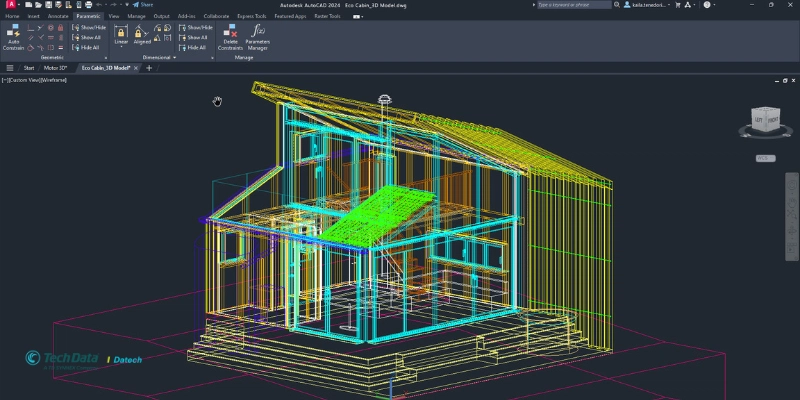800x400 pixels.
Task: Click Hide All in the Geometric panel
Action: point(86,47)
